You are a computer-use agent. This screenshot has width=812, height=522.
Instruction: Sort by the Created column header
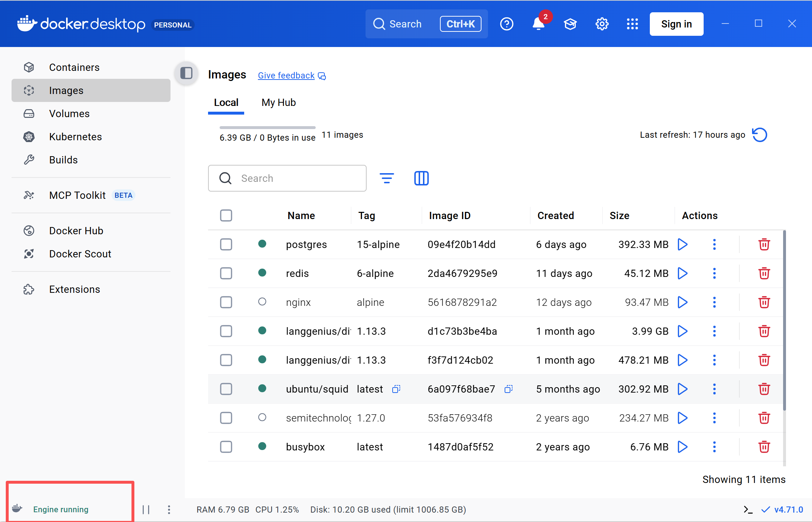556,216
